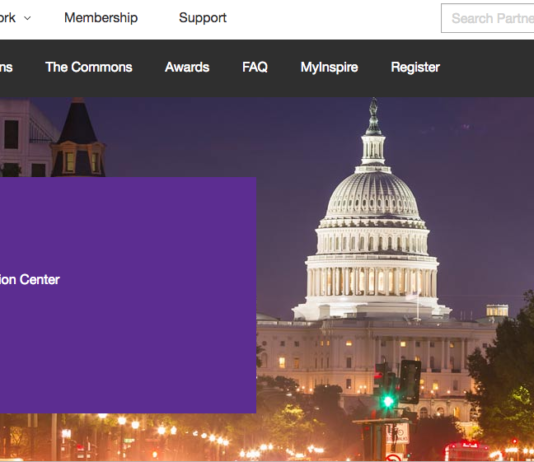The image size is (534, 462).
Task: Click the Register link in dark navbar
Action: point(415,67)
